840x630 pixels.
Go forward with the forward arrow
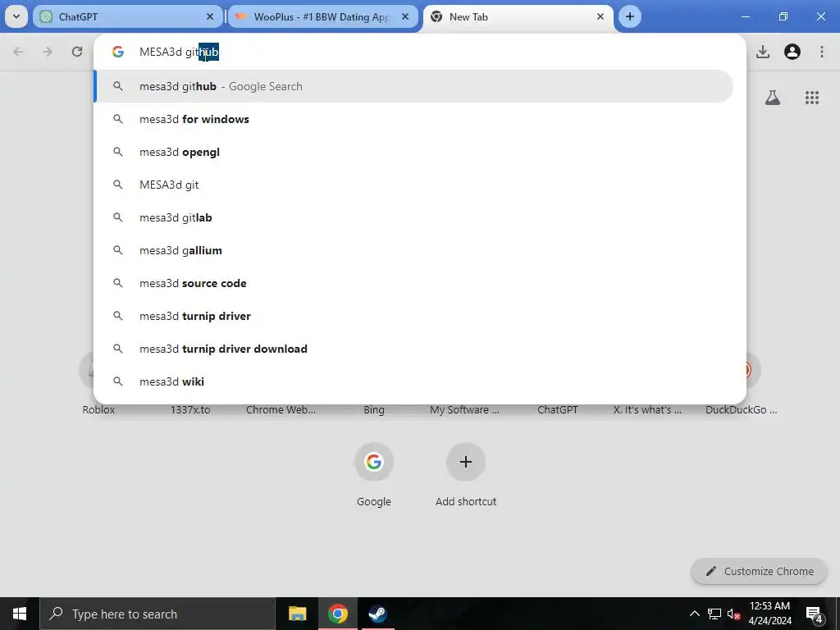(48, 52)
